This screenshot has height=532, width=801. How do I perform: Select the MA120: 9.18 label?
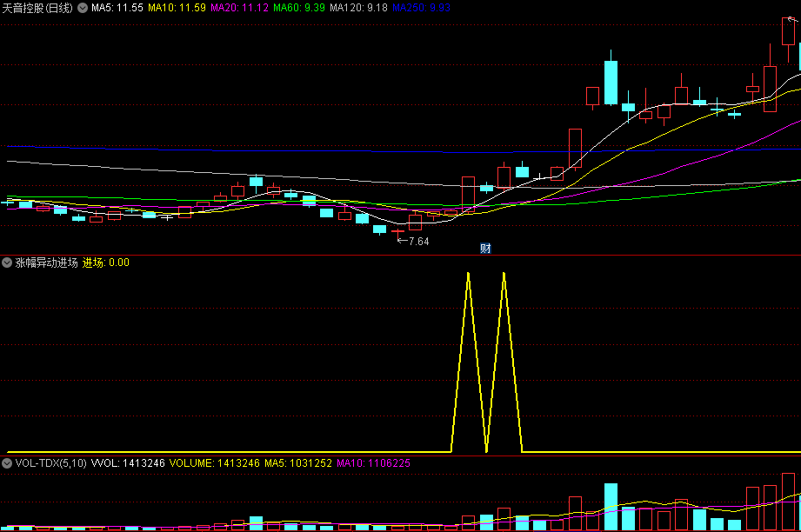coord(358,8)
